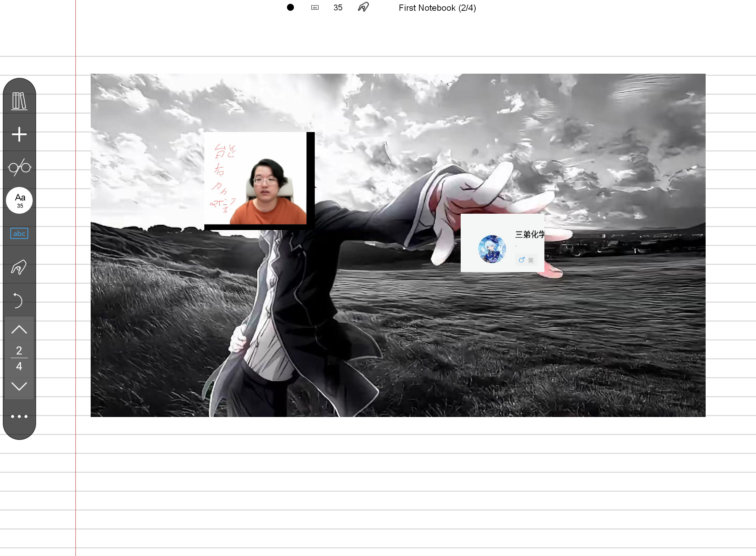The width and height of the screenshot is (756, 556).
Task: Open the Aa 35 font size setting
Action: point(19,201)
